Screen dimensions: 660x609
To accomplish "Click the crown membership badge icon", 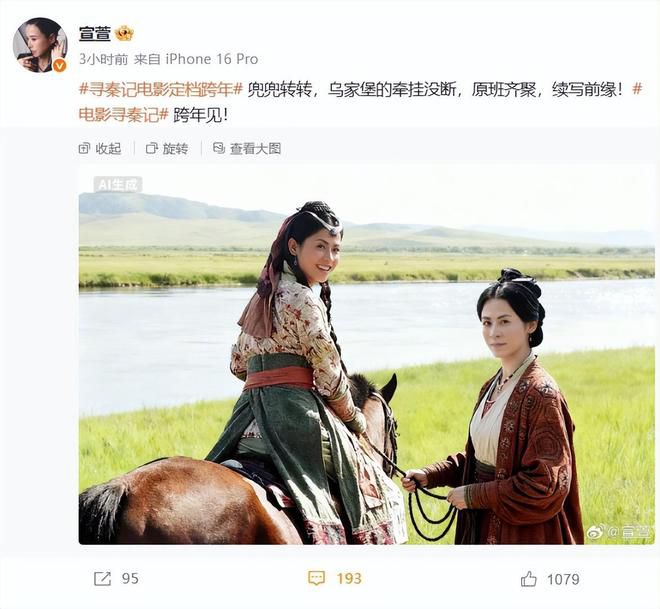I will click(124, 33).
